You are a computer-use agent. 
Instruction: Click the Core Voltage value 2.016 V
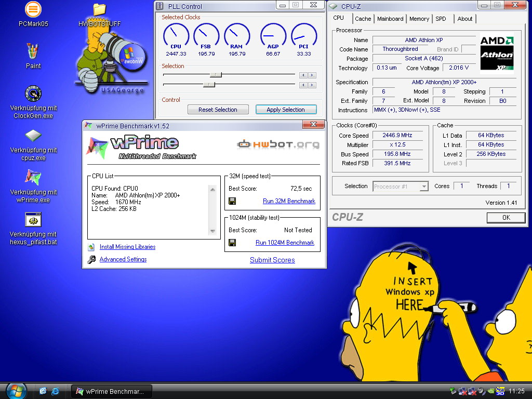pos(459,68)
